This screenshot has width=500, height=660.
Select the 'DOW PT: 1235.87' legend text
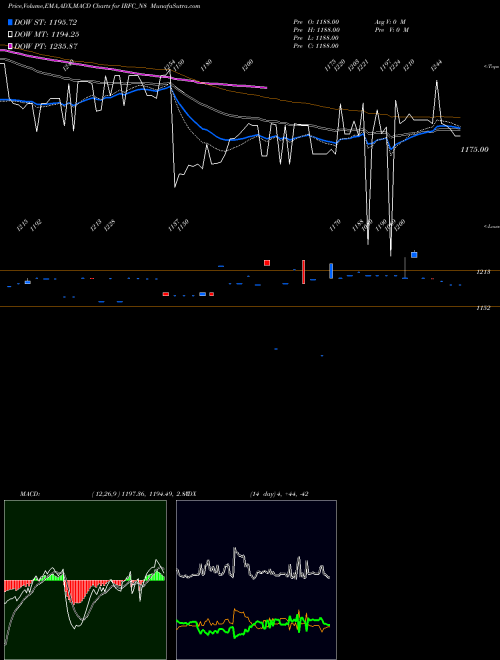point(46,46)
